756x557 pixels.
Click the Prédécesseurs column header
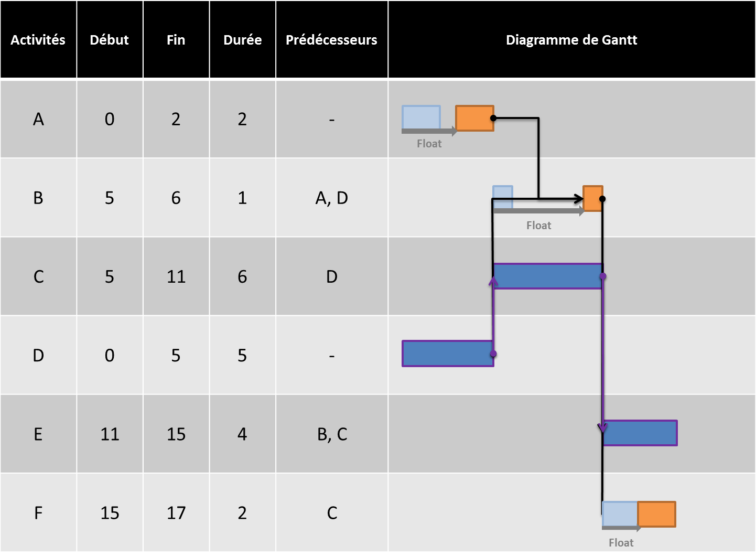331,40
